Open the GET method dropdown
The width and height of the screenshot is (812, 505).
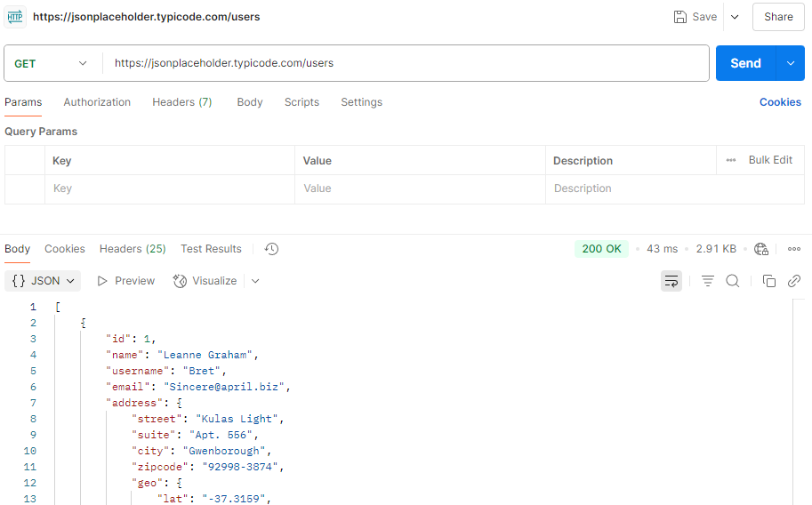click(x=50, y=64)
